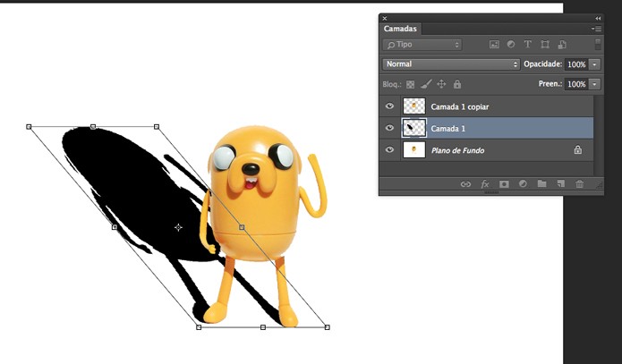Click padlock on Plano de Fundo layer
Viewport: 622px width, 364px height.
[578, 150]
